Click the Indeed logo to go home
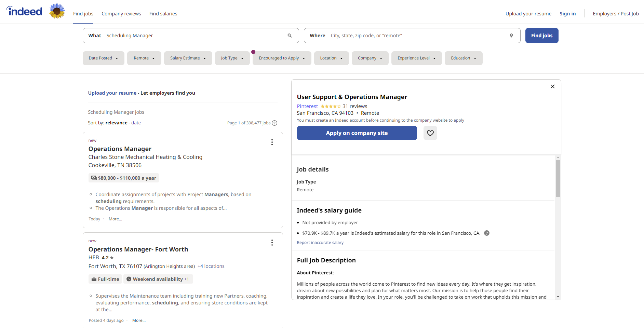 tap(24, 11)
